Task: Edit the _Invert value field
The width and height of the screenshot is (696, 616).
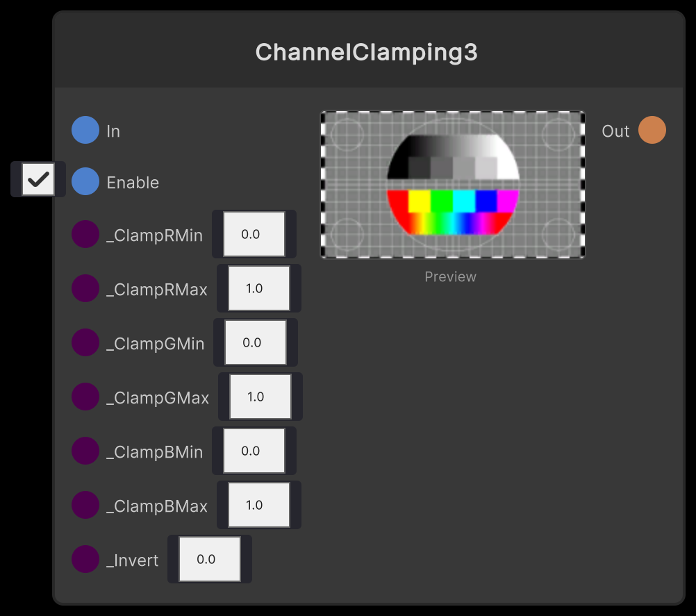Action: [209, 558]
